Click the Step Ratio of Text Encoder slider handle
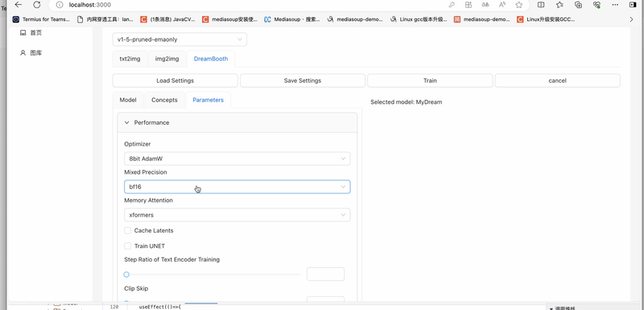The width and height of the screenshot is (644, 310). click(126, 275)
